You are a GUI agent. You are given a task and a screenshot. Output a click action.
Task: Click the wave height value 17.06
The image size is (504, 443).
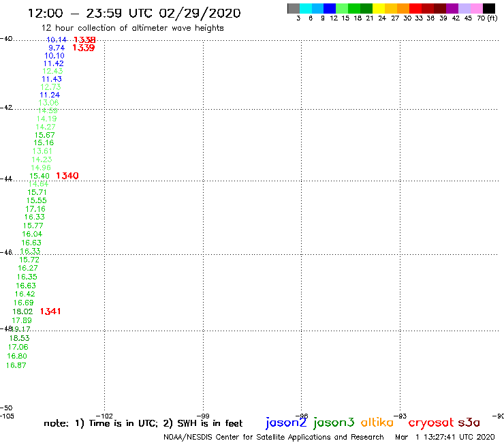18,347
